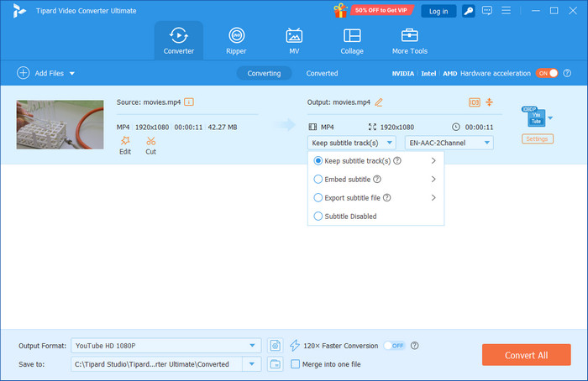The height and width of the screenshot is (381, 588).
Task: Open the Collage module
Action: click(352, 41)
